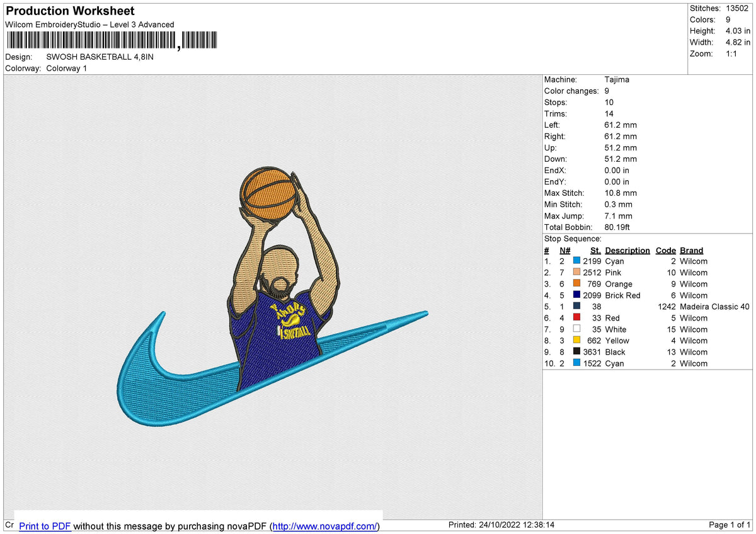Image resolution: width=756 pixels, height=534 pixels.
Task: Click the Machine value Tajima
Action: pyautogui.click(x=617, y=79)
